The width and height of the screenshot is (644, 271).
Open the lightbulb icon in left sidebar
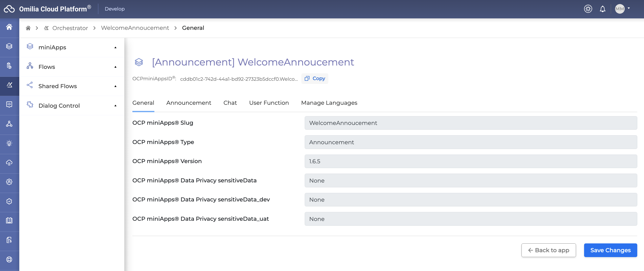point(9,143)
